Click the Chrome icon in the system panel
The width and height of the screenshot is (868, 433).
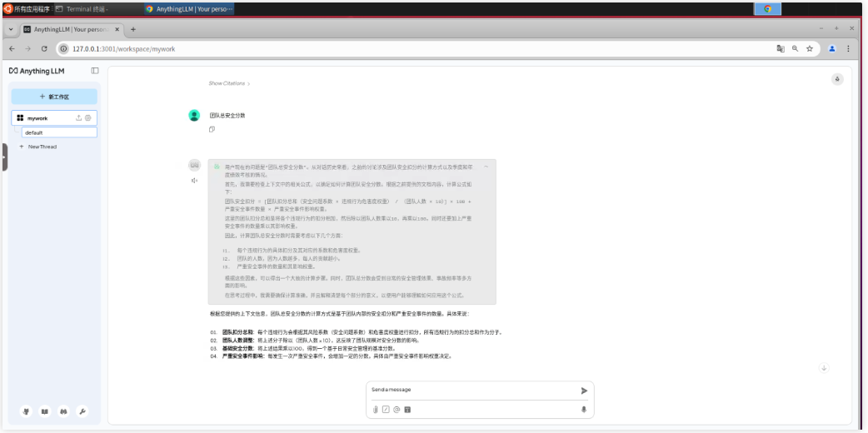click(x=767, y=9)
